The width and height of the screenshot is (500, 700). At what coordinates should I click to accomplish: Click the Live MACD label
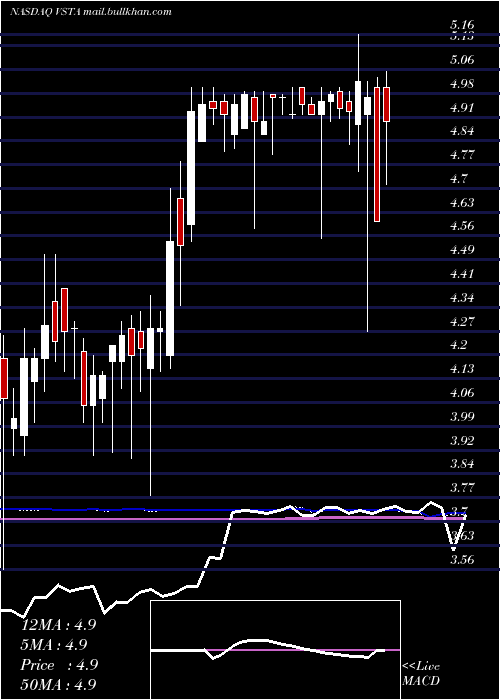click(421, 674)
